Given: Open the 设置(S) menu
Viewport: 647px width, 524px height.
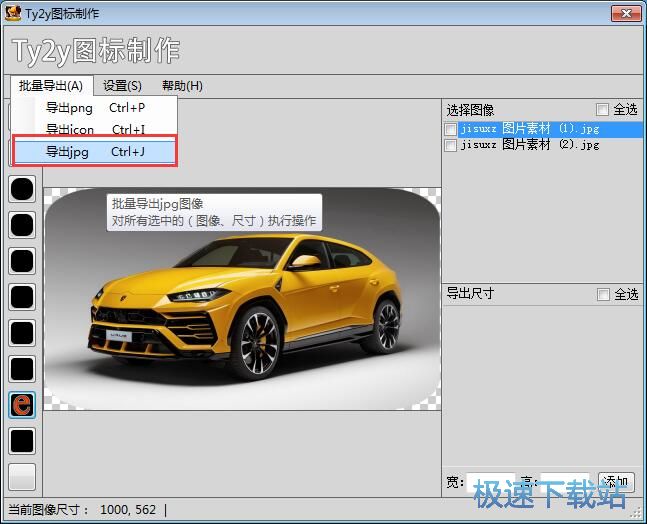Looking at the screenshot, I should (x=122, y=86).
